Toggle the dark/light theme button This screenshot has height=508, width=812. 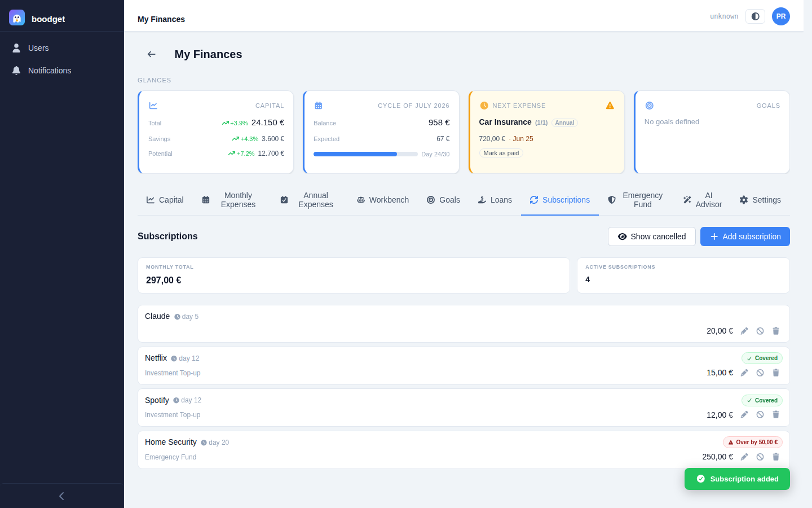tap(755, 16)
